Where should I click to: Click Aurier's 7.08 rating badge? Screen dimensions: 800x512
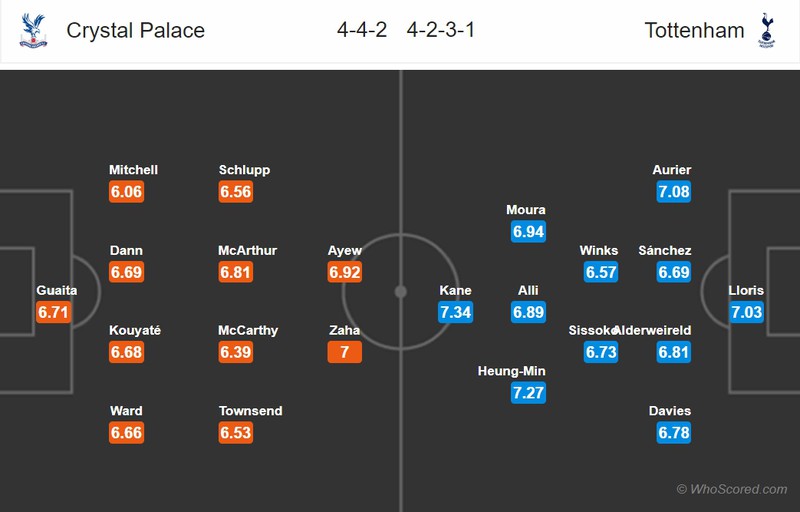[674, 192]
